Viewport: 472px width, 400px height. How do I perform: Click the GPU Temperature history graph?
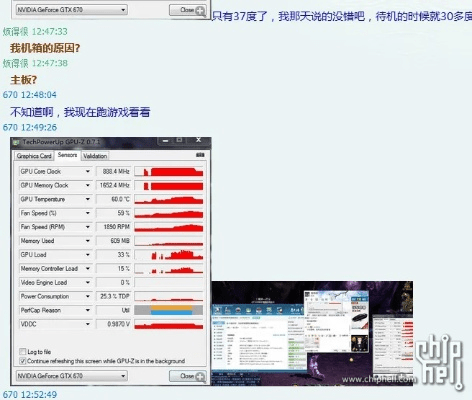(x=169, y=199)
